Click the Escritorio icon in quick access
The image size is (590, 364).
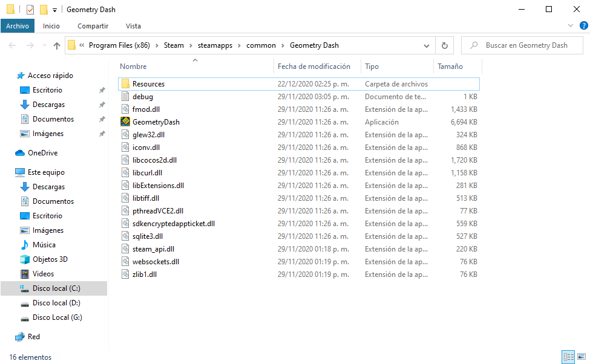24,90
